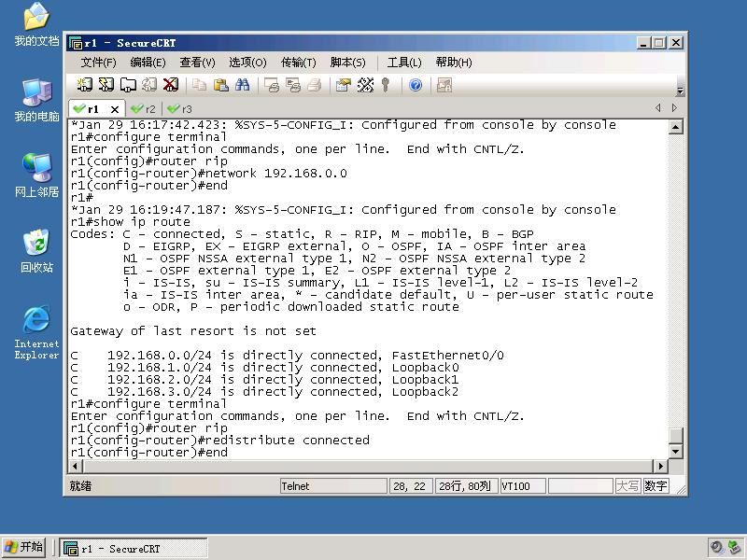The image size is (747, 560).
Task: Minimize the SecureCRT window
Action: 643,43
